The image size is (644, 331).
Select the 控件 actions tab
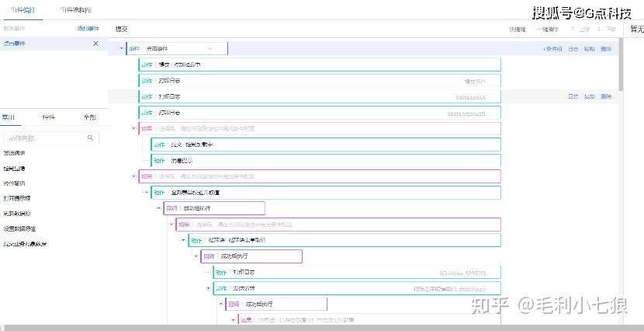tap(48, 117)
